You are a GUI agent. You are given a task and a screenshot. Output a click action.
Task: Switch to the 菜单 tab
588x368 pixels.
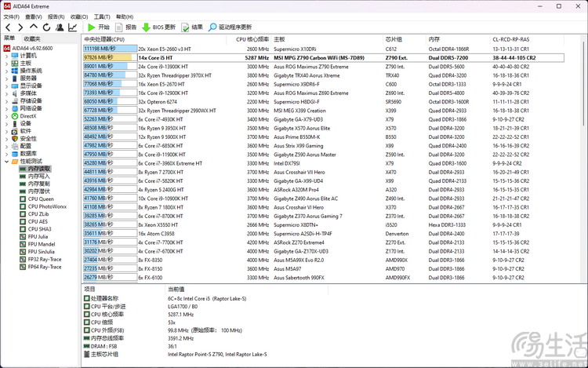tap(9, 38)
